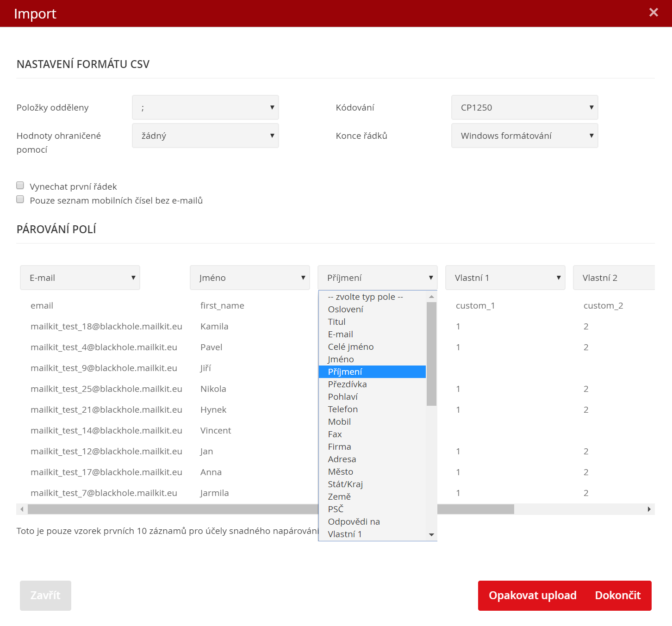This screenshot has width=672, height=626.
Task: Click the 'custom_2' header cell
Action: pos(603,306)
